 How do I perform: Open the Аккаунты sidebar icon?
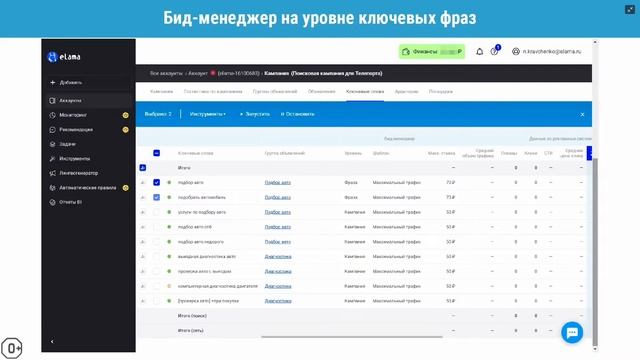click(52, 100)
